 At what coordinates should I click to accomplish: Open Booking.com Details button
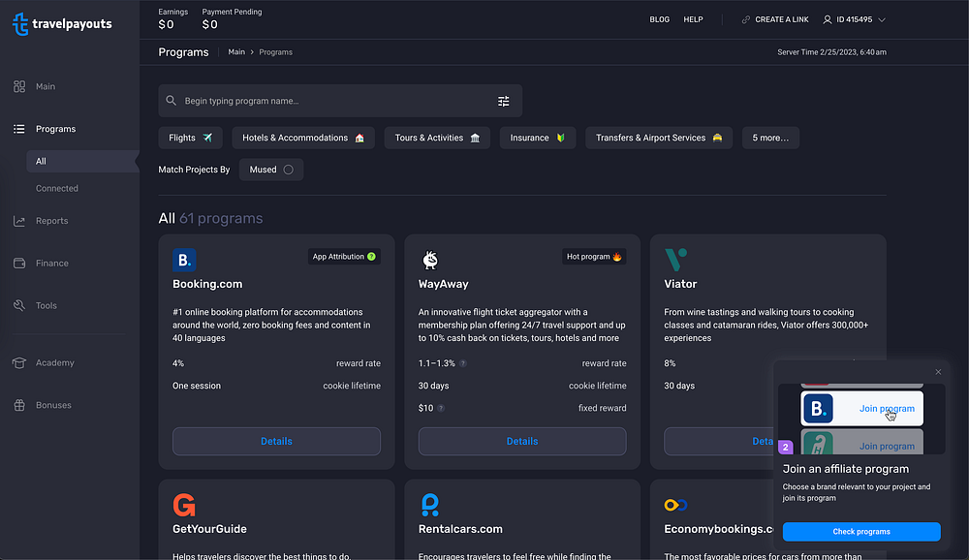(276, 442)
